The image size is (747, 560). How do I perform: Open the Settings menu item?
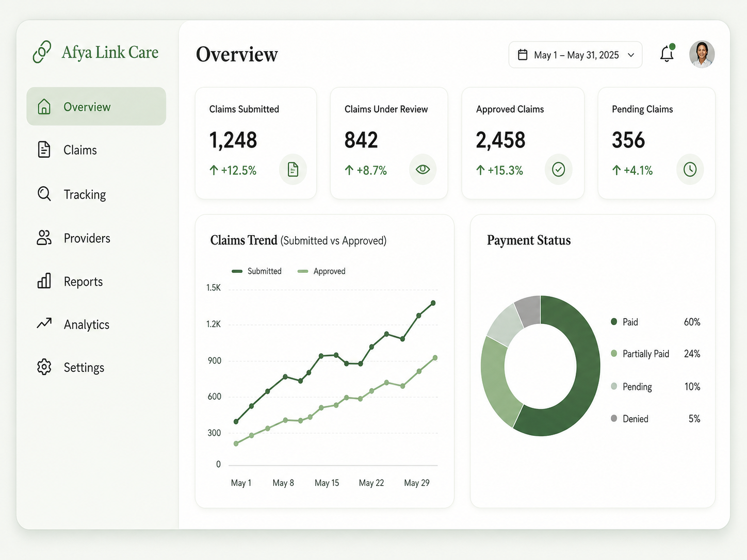pos(96,367)
